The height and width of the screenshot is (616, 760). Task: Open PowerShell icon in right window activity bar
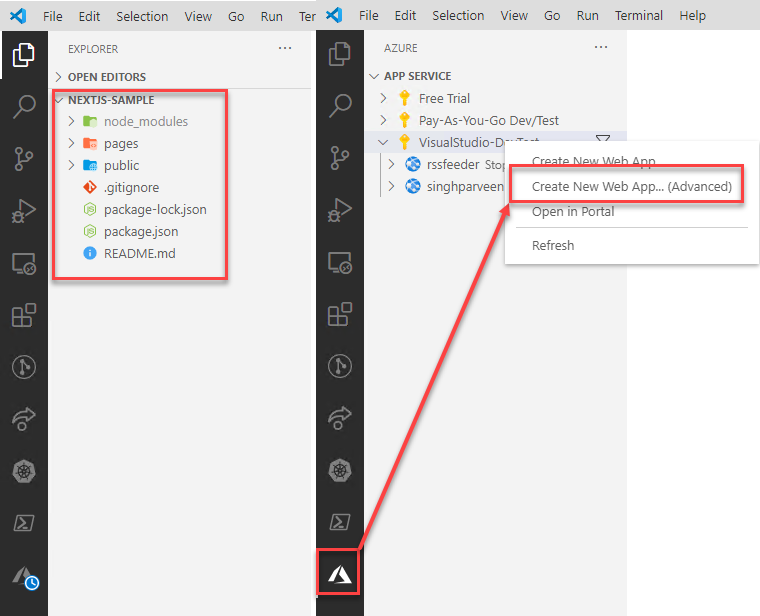point(339,522)
